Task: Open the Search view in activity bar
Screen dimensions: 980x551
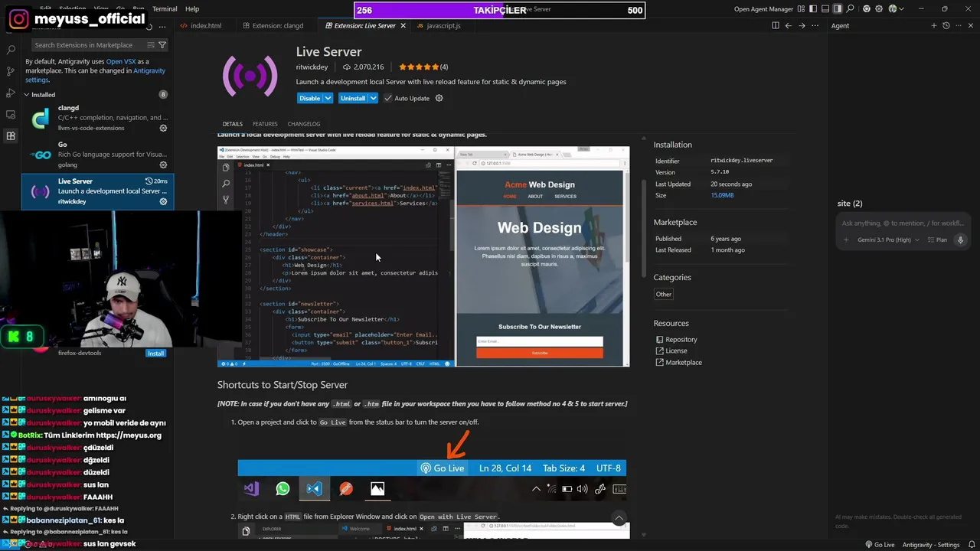Action: (x=11, y=50)
